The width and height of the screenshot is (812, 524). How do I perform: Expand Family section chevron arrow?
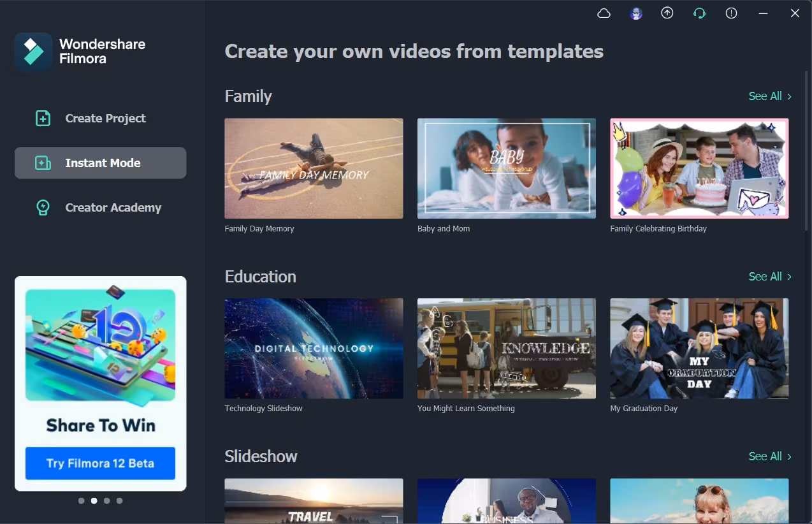coord(789,96)
